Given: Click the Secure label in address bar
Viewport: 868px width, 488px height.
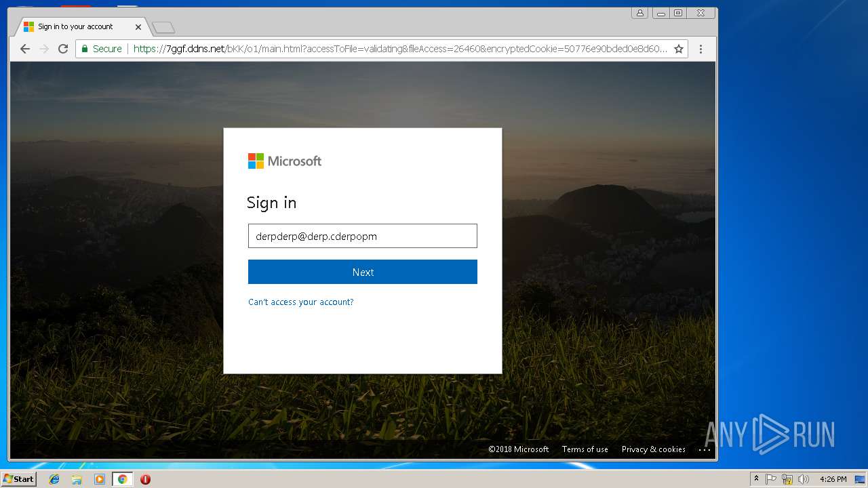Looking at the screenshot, I should pos(107,49).
